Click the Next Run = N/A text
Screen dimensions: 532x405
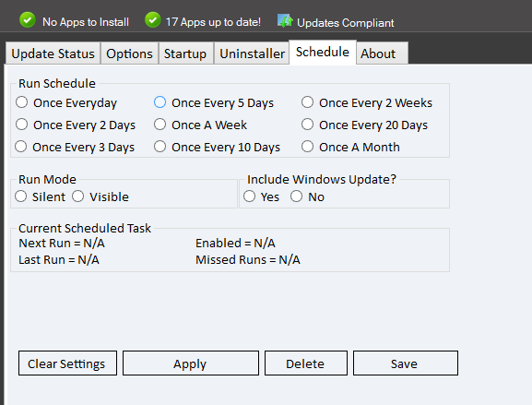coord(62,243)
